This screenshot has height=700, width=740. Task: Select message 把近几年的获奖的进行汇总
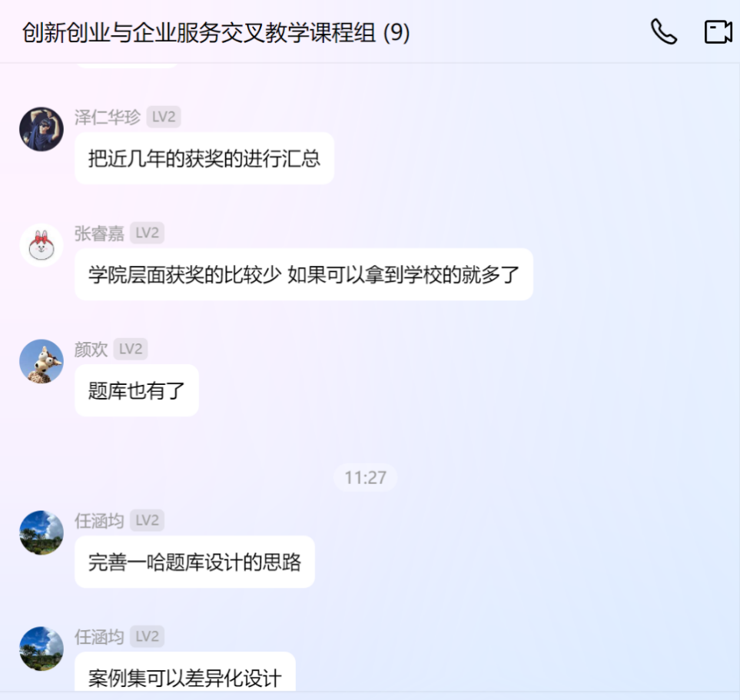204,158
